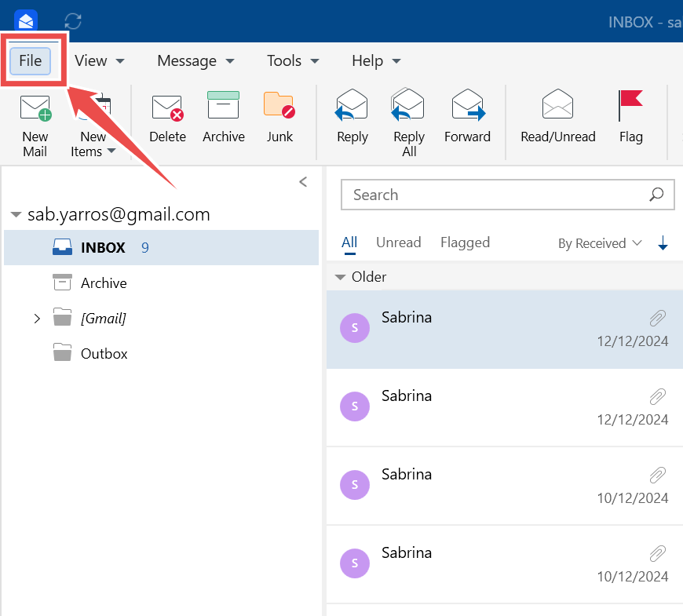The width and height of the screenshot is (683, 616).
Task: Expand the [Gmail] folder tree
Action: (37, 319)
